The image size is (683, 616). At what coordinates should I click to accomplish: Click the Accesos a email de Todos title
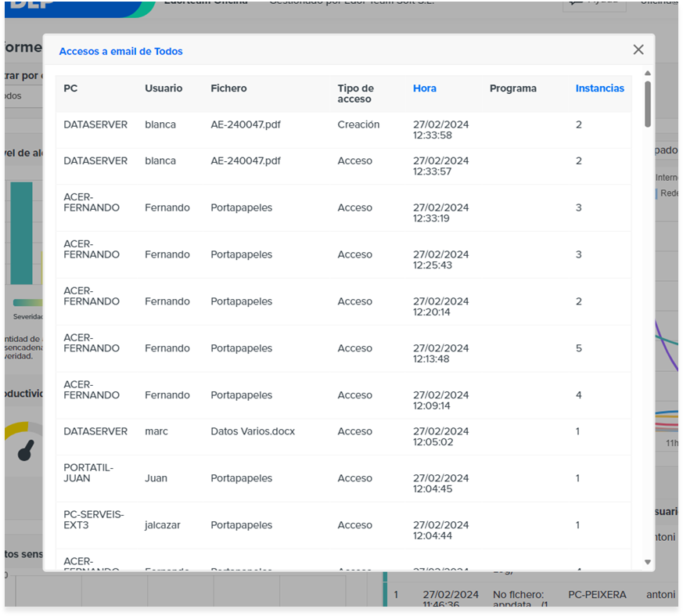pos(120,52)
